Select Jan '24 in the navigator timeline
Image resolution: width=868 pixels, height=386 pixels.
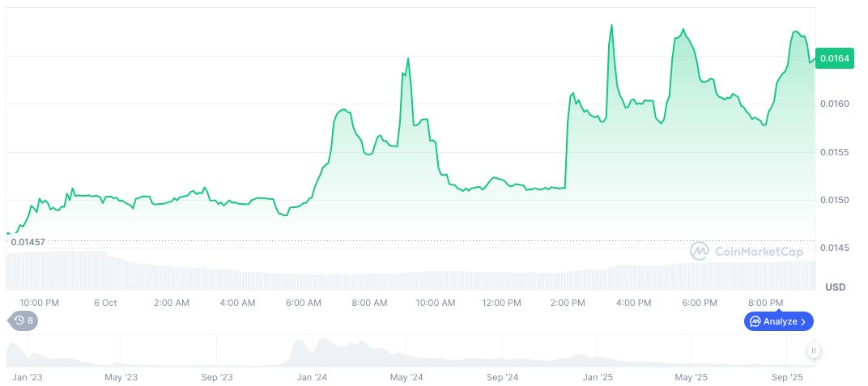coord(312,377)
